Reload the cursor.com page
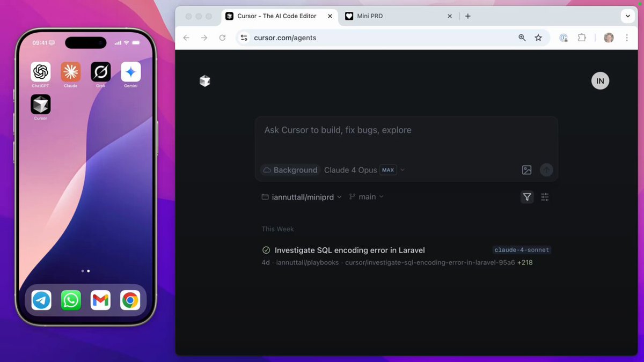This screenshot has height=362, width=644. (222, 38)
